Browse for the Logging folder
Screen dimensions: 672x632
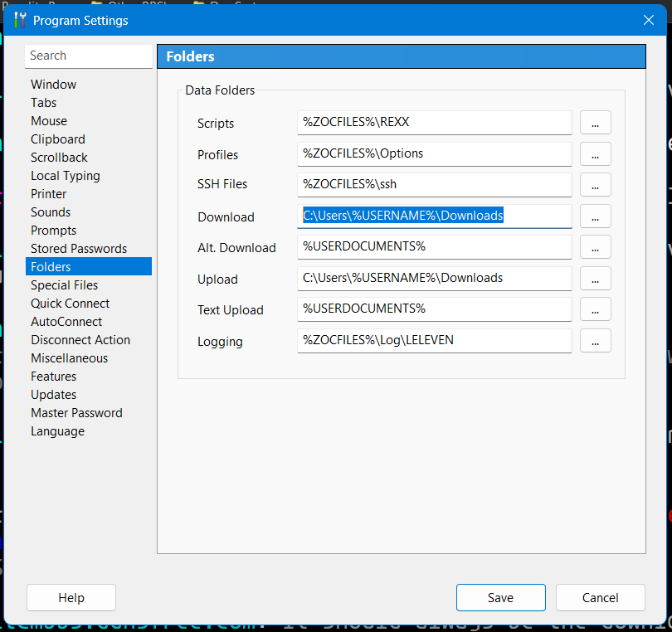click(x=595, y=341)
